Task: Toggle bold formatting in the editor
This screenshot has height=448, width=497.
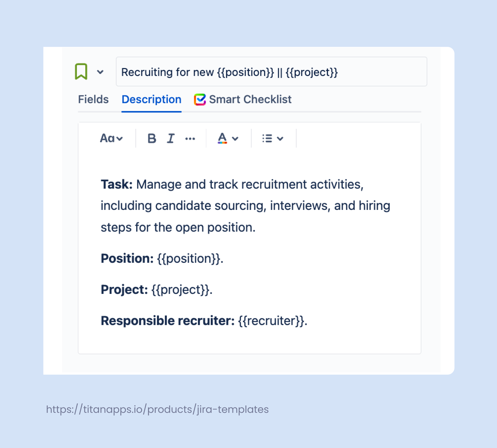Action: tap(152, 138)
